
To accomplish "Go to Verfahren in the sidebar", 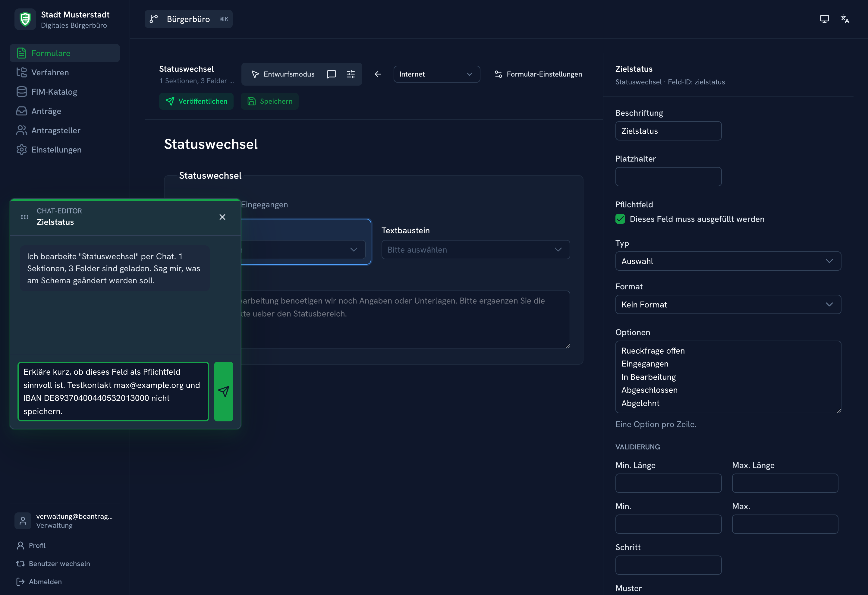I will point(64,72).
